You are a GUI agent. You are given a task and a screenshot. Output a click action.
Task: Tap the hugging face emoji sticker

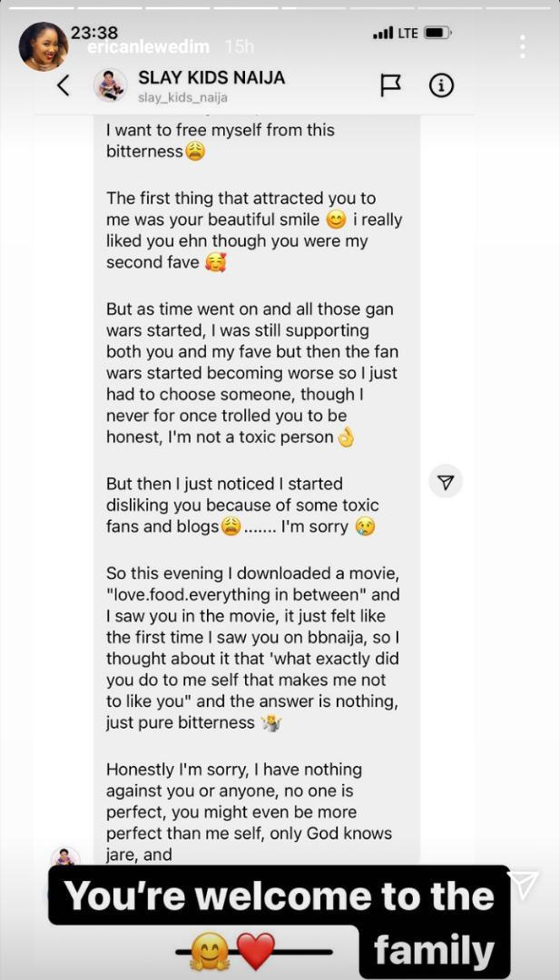[x=209, y=952]
